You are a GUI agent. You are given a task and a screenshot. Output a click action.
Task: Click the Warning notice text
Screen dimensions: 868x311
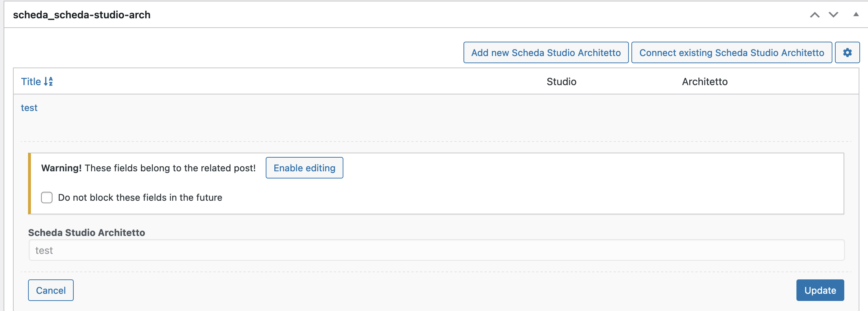coord(148,168)
